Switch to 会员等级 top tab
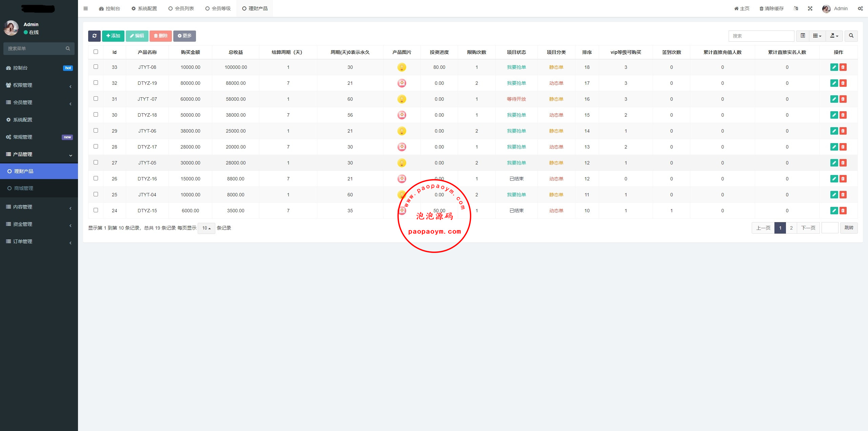Image resolution: width=868 pixels, height=431 pixels. coord(218,8)
